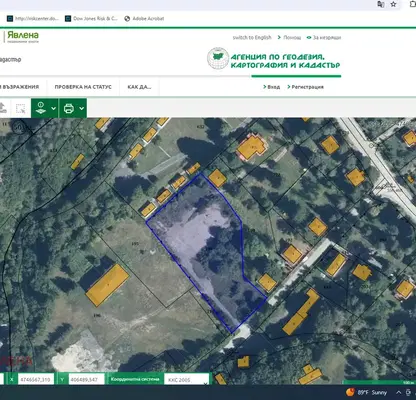
Task: Show hidden tray icons chevron
Action: (x=399, y=392)
